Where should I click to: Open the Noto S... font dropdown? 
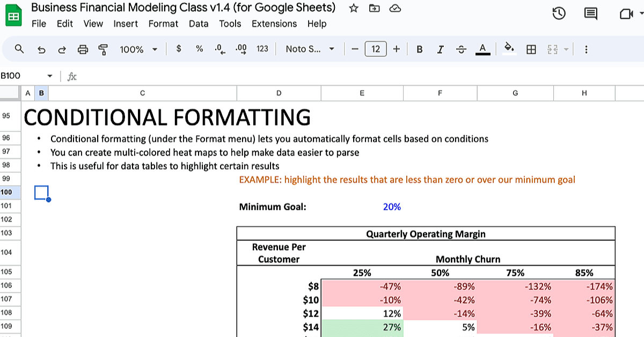[x=310, y=49]
